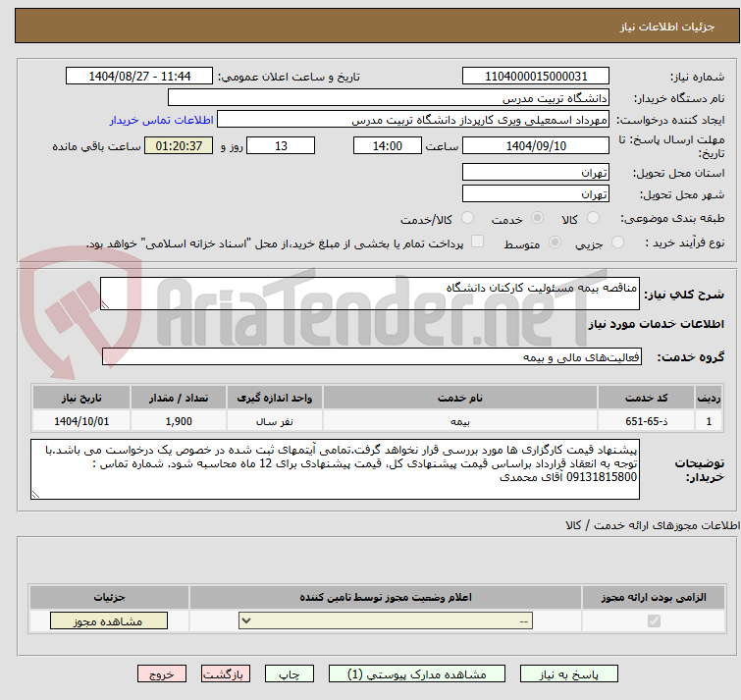Click the resize handle of توضیحات خریدار box
The width and height of the screenshot is (741, 700).
pos(36,494)
